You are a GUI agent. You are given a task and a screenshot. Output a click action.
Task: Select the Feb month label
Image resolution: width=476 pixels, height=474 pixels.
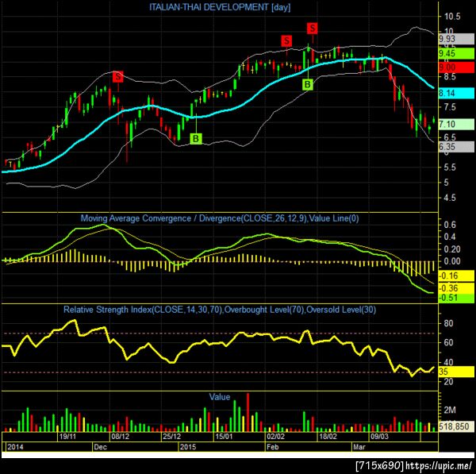tap(272, 447)
